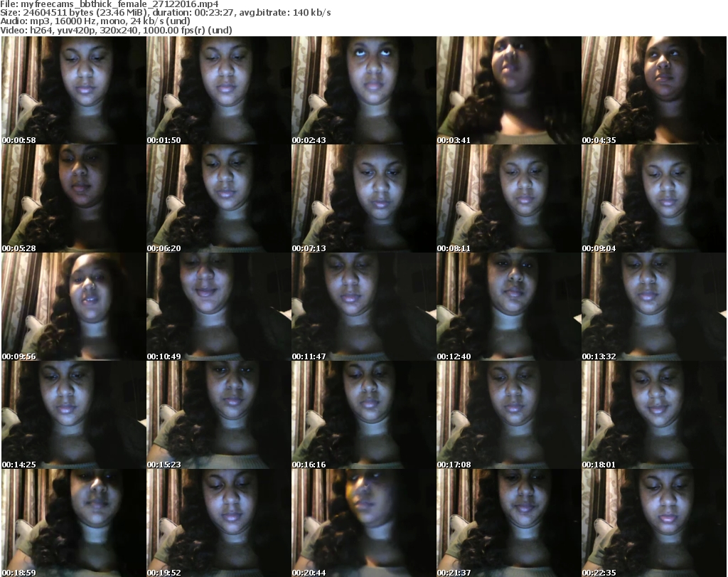This screenshot has width=728, height=577.
Task: Click the thumbnail at 00:09:04
Action: (x=653, y=198)
